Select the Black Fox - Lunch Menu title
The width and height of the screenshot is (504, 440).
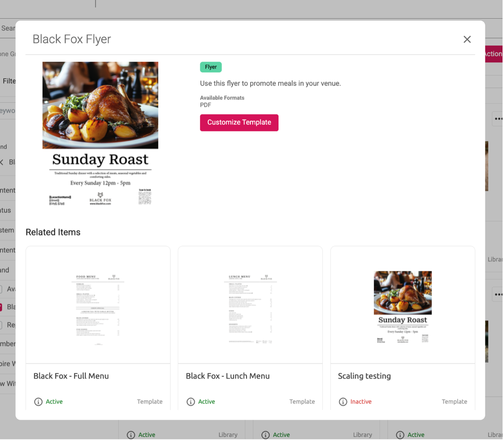[228, 376]
